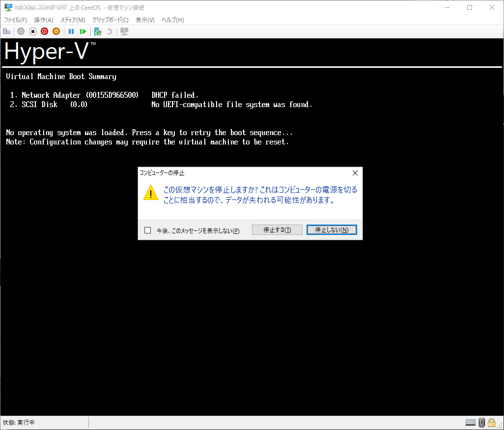
Task: Click the greyed-out Start power icon
Action: 21,31
